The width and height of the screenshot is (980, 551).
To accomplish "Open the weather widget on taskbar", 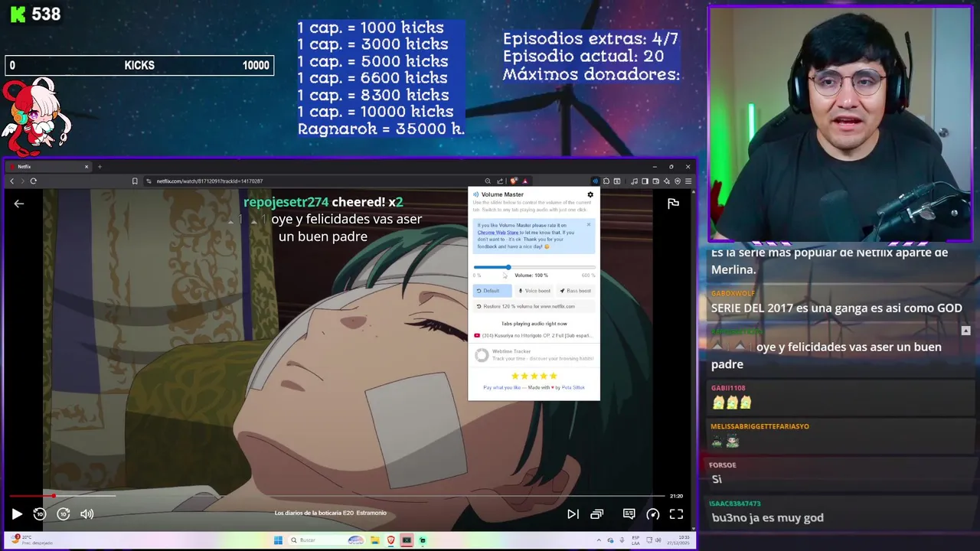I will coord(31,540).
